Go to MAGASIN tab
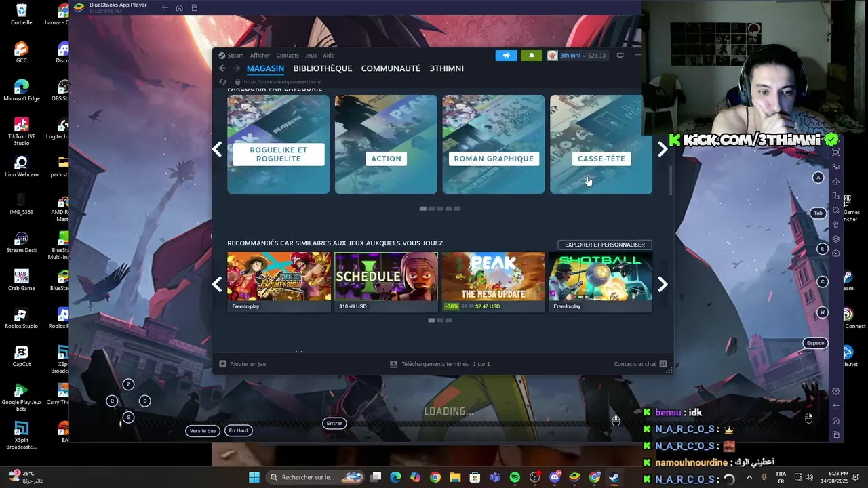The width and height of the screenshot is (868, 488). click(x=265, y=68)
